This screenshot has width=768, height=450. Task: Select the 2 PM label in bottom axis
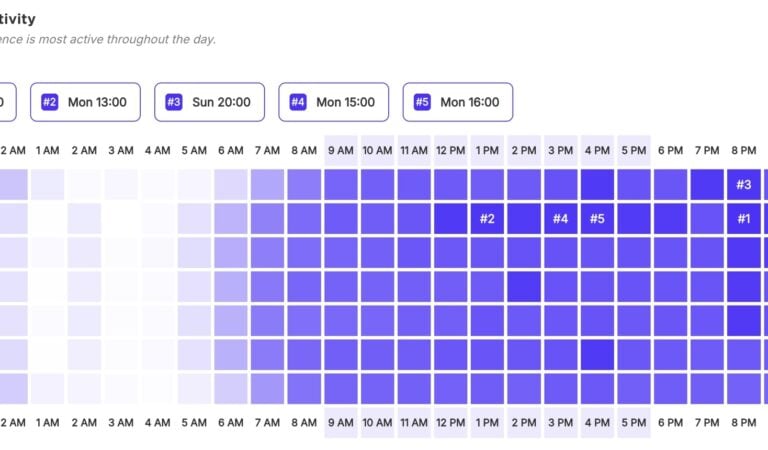point(524,423)
